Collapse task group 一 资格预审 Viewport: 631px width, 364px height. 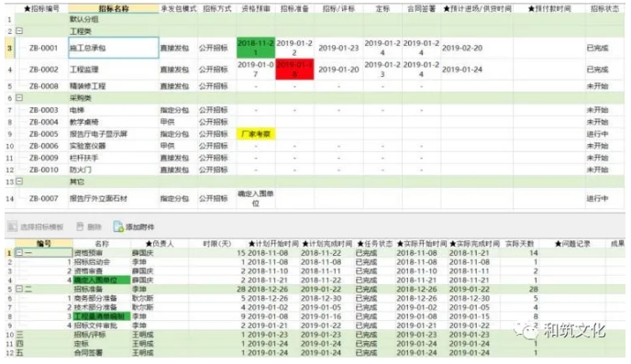19,253
